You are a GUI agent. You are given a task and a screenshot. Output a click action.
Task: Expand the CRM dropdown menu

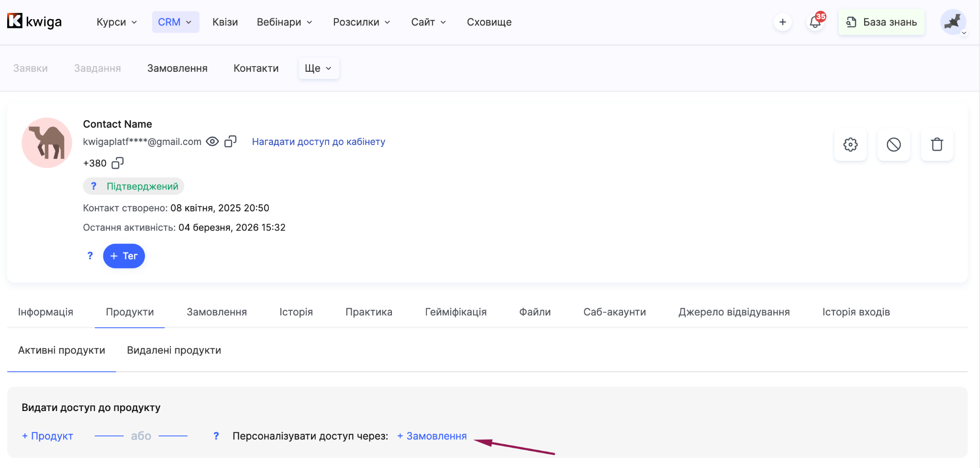pos(175,22)
